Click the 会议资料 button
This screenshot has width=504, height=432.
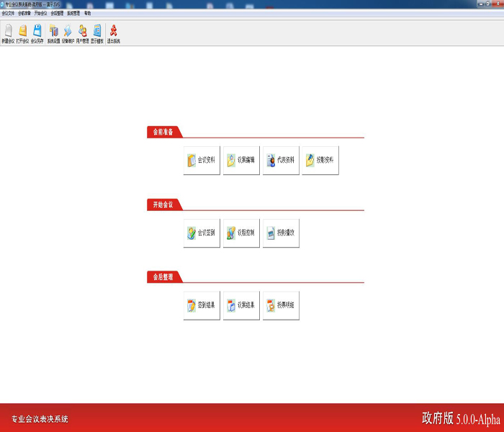202,161
